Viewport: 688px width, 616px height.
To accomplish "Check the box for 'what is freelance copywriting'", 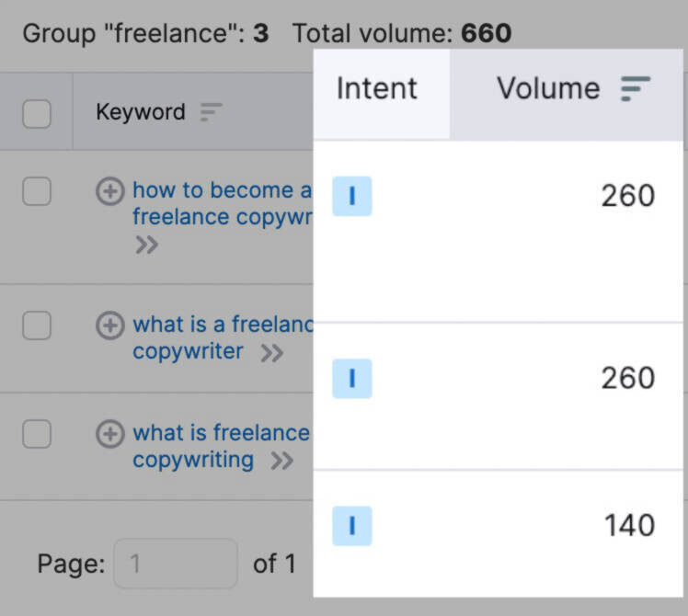I will tap(37, 434).
